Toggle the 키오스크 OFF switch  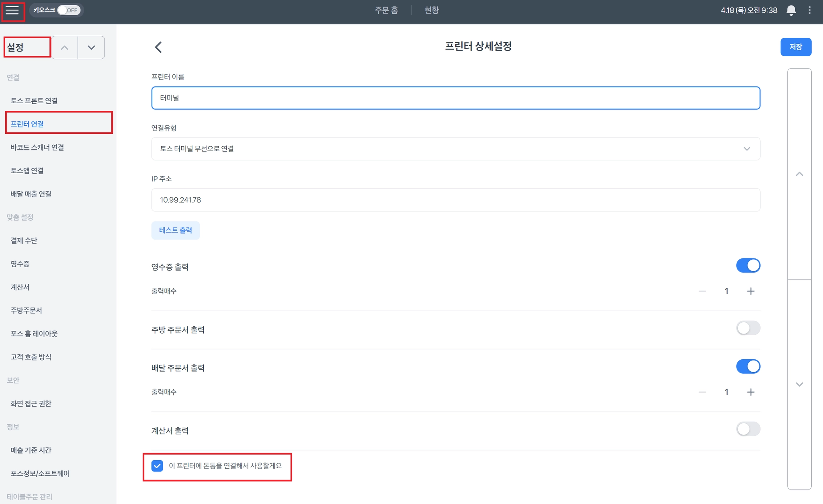click(69, 10)
